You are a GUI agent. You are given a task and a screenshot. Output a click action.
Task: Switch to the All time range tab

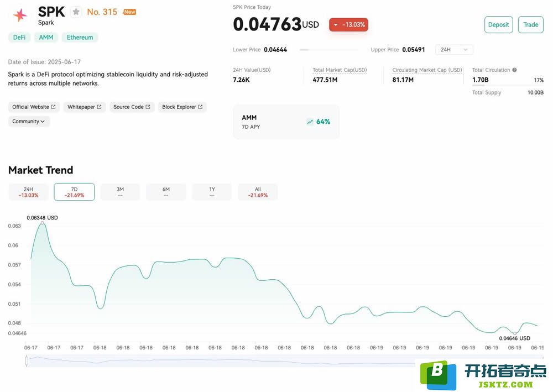[258, 192]
